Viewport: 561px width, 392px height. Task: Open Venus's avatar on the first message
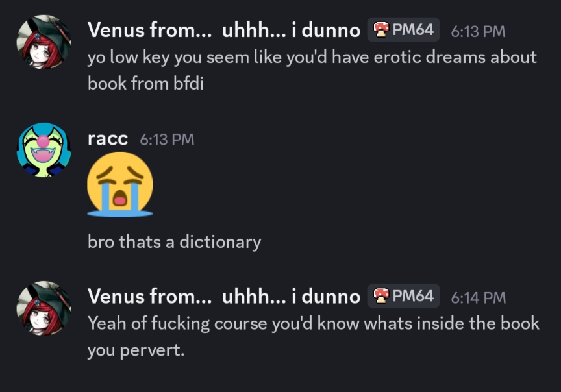point(44,42)
